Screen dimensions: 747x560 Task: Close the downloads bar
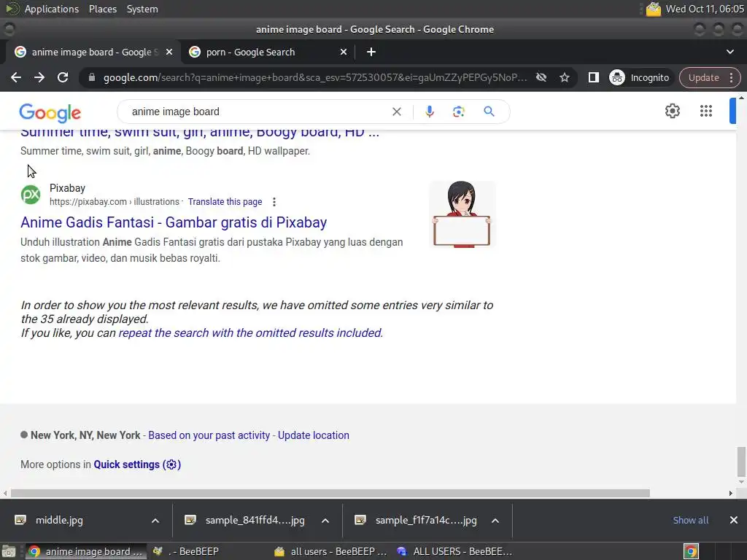pyautogui.click(x=734, y=520)
